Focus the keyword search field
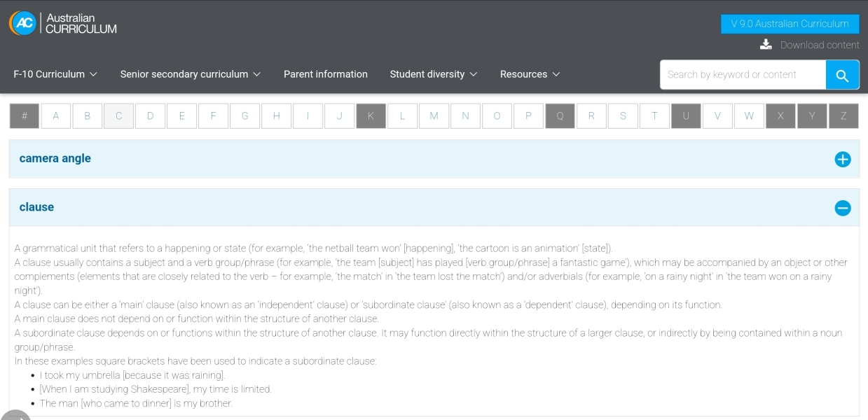The width and height of the screenshot is (868, 420). pyautogui.click(x=743, y=75)
